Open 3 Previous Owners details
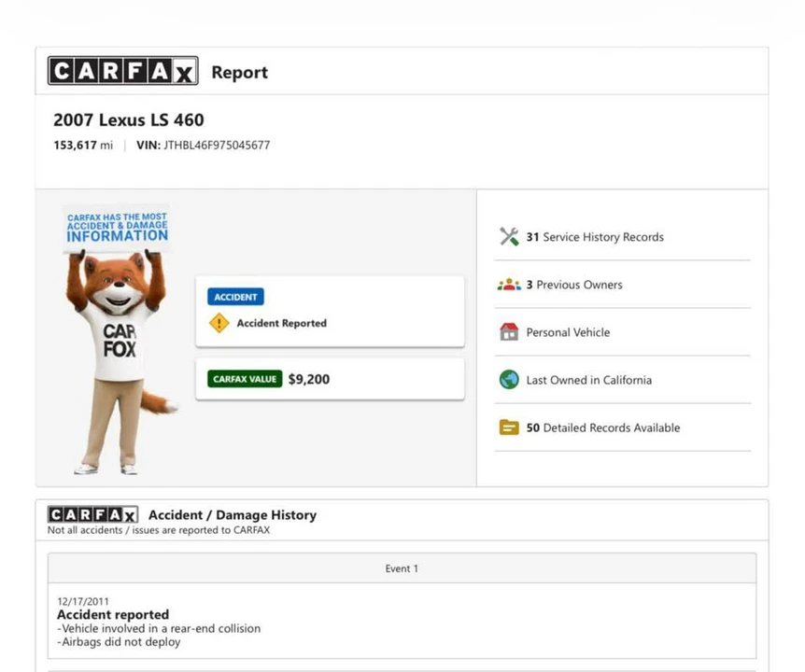 [x=623, y=284]
